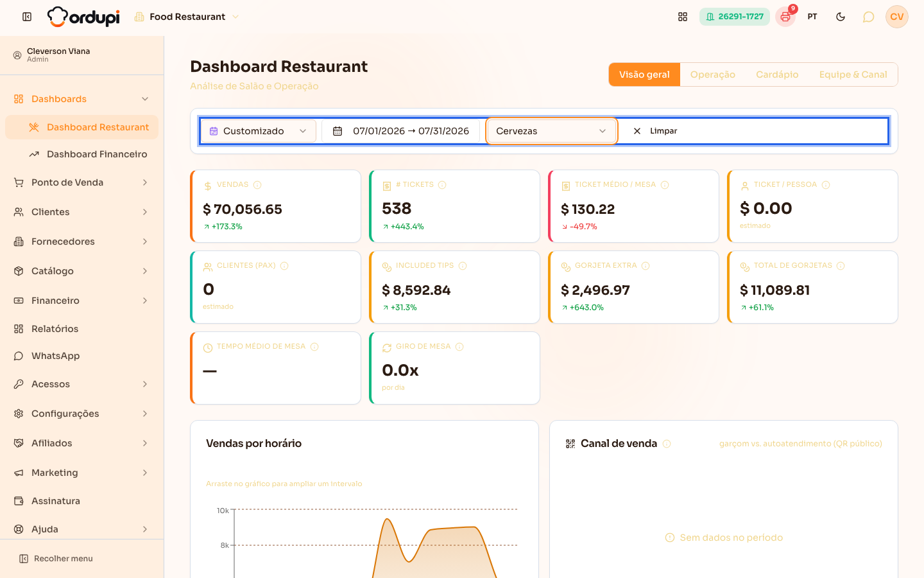Click info icon beside # Tickets
The width and height of the screenshot is (924, 578).
coord(442,185)
